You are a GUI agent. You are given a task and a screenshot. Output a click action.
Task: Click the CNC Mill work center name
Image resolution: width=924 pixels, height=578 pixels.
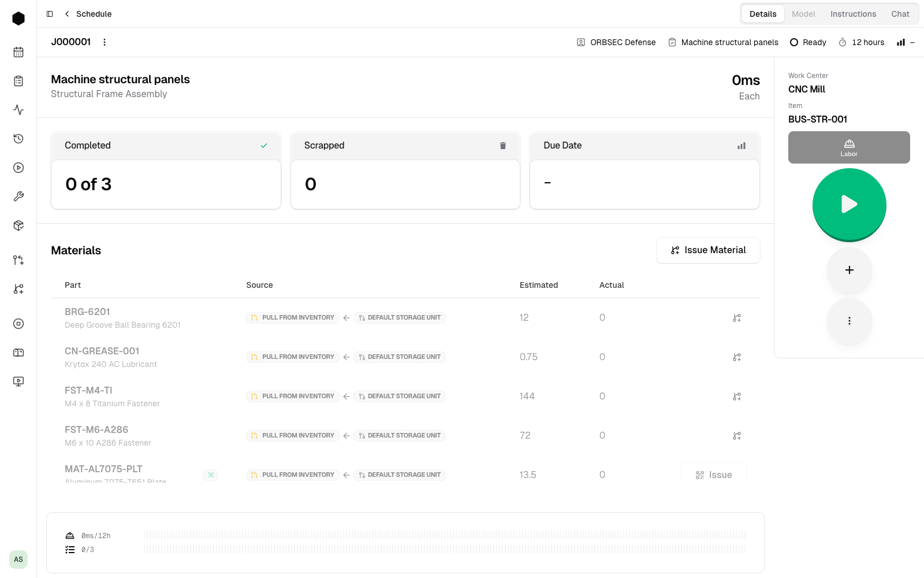(807, 89)
